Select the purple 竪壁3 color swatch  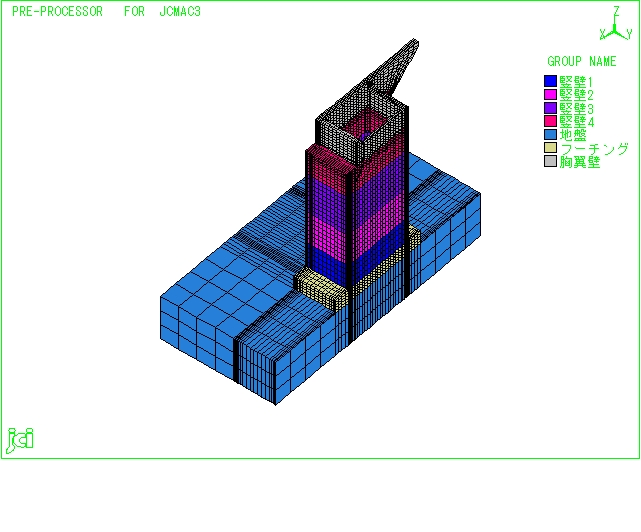[x=550, y=108]
